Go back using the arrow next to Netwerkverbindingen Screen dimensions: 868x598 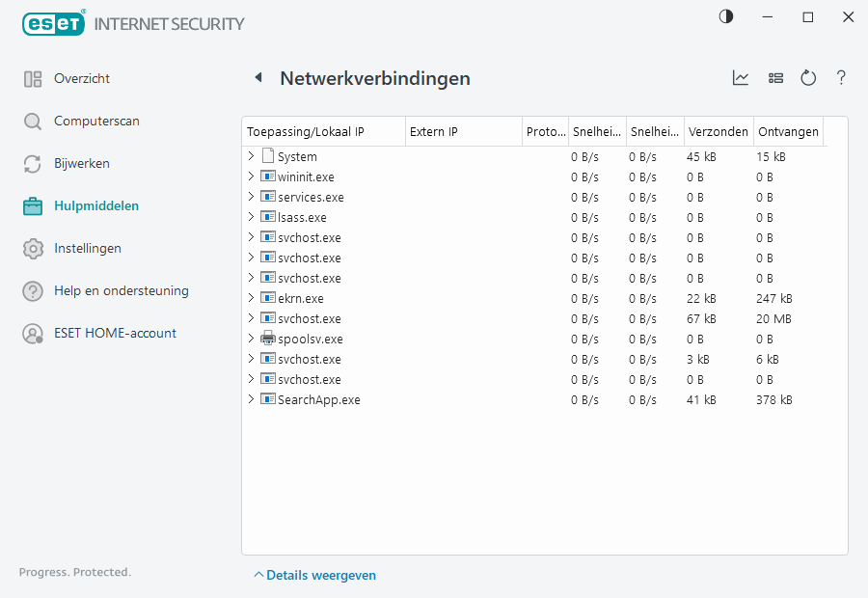(x=258, y=77)
